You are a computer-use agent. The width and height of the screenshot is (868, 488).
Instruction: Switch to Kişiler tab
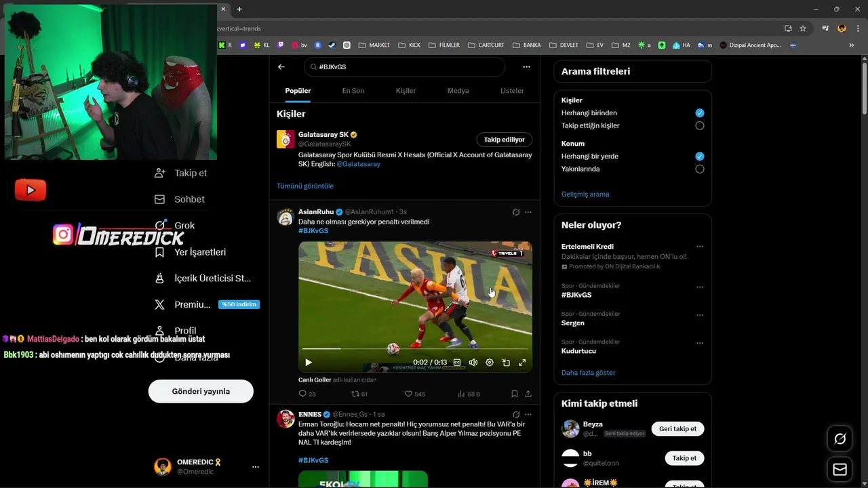[406, 91]
